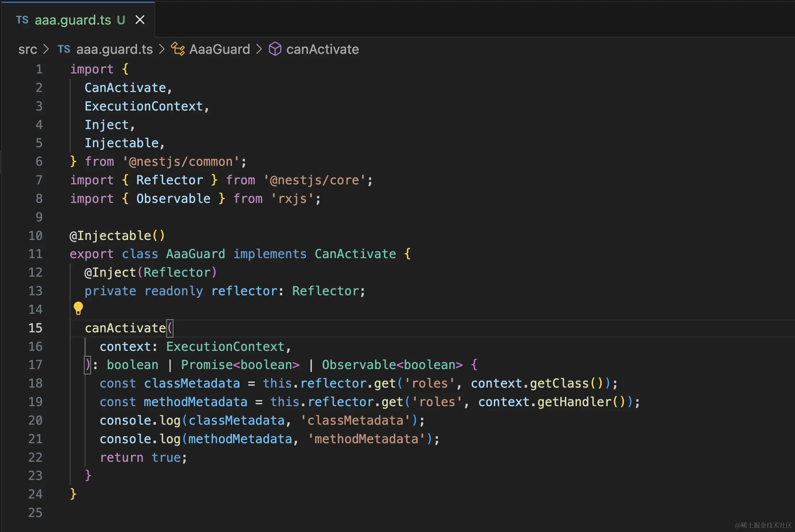Open the aaa.guard.ts breadcrumb item

point(114,49)
